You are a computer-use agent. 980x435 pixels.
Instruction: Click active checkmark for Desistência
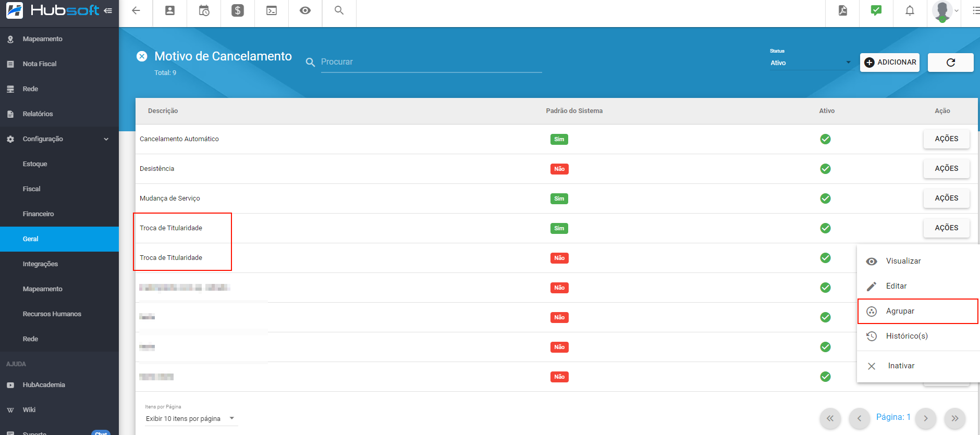pyautogui.click(x=825, y=169)
